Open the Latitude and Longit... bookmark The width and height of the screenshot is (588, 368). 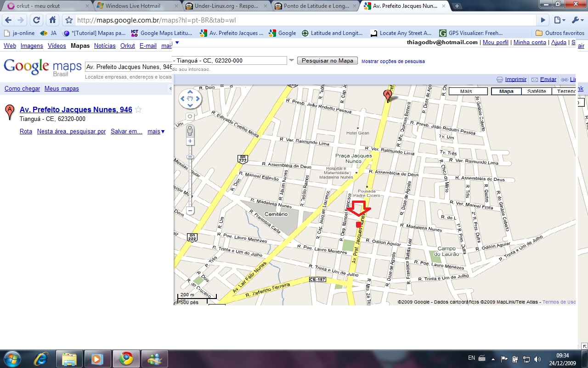tap(332, 33)
